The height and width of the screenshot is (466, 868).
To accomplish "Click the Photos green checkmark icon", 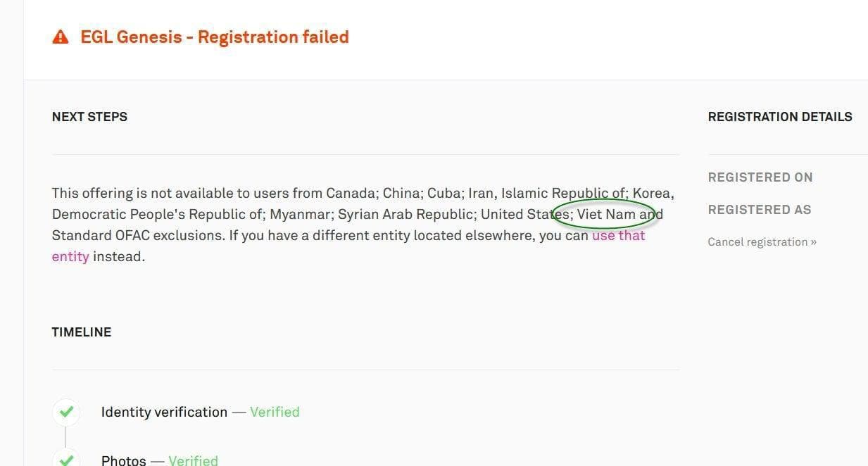I will [66, 460].
